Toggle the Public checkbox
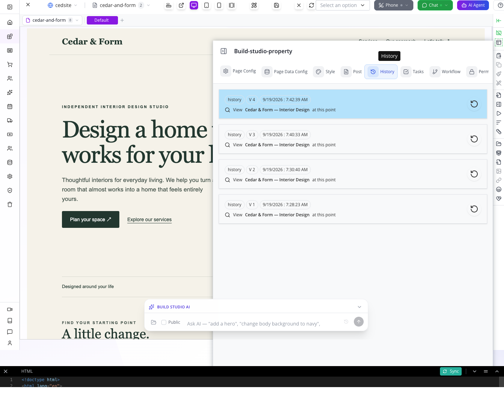The image size is (504, 420). 164,322
